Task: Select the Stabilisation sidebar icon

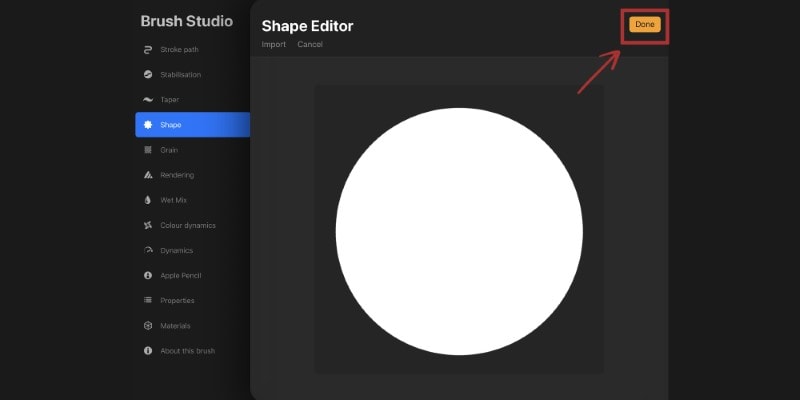Action: [x=148, y=74]
